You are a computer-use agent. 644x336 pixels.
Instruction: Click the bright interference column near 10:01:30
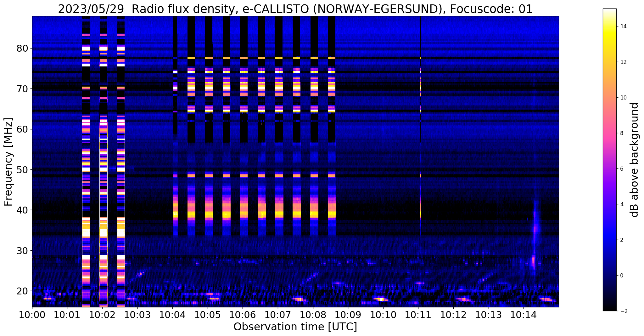coord(86,162)
